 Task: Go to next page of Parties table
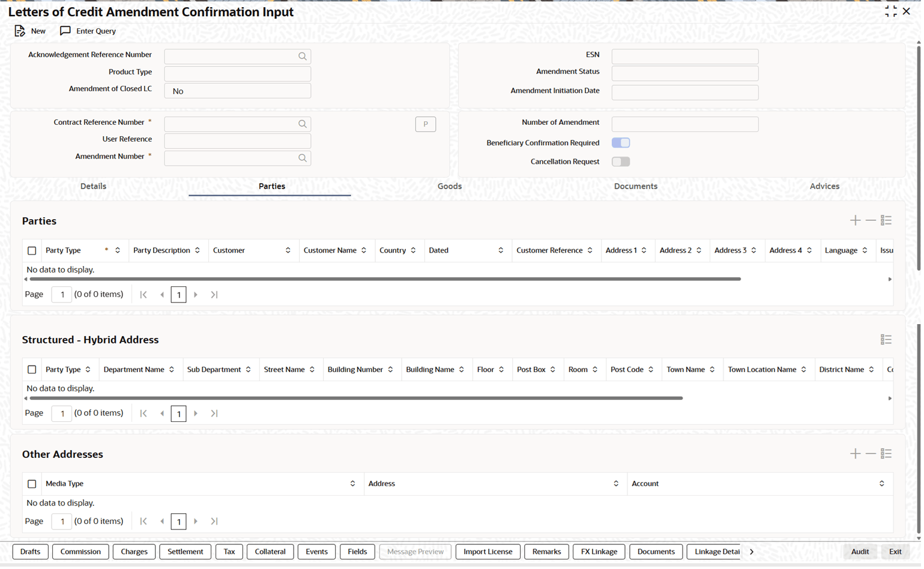point(196,295)
